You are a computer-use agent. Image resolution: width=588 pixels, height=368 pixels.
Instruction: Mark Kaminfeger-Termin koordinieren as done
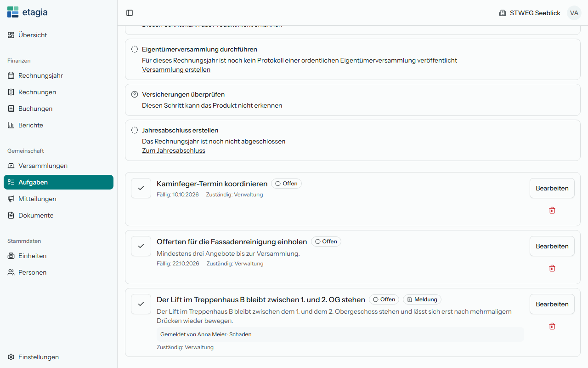[x=141, y=188]
